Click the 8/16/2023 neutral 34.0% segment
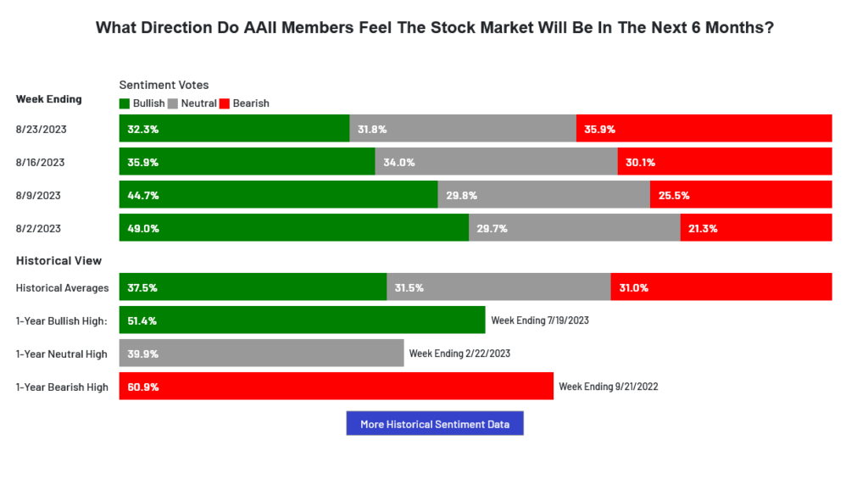The image size is (868, 479). click(496, 162)
